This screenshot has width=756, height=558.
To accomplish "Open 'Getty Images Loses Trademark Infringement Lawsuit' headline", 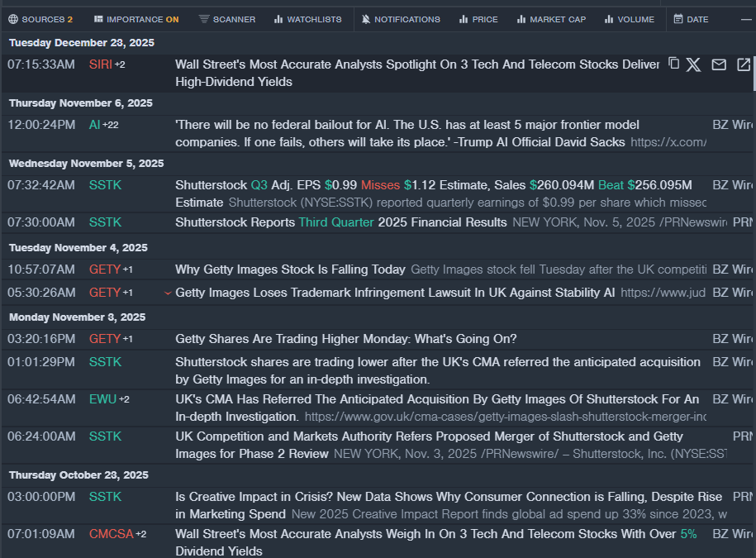I will pyautogui.click(x=395, y=293).
